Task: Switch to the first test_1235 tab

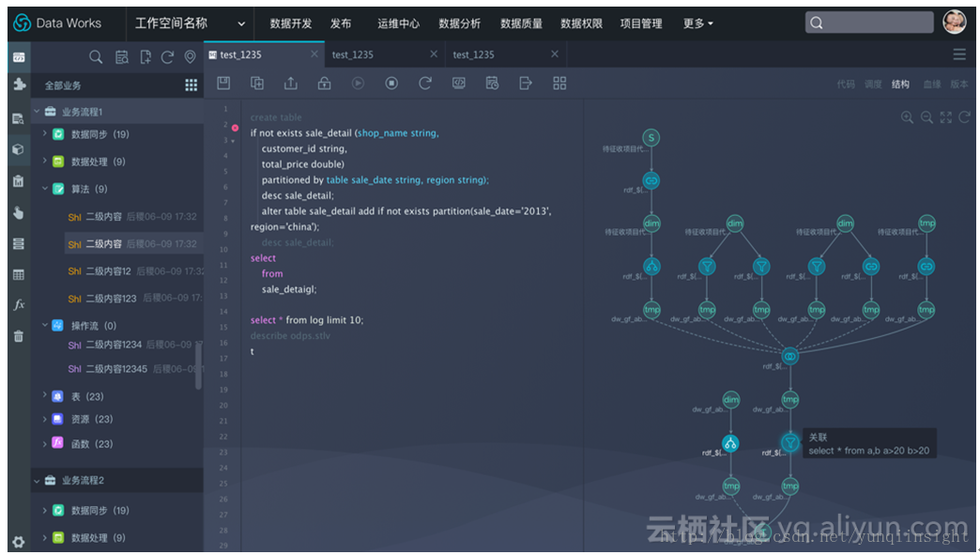Action: [263, 55]
